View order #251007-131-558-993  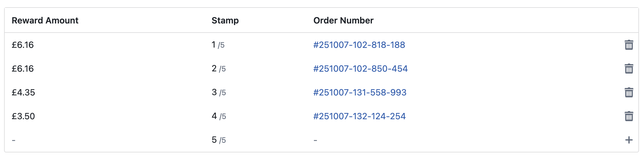pos(360,93)
